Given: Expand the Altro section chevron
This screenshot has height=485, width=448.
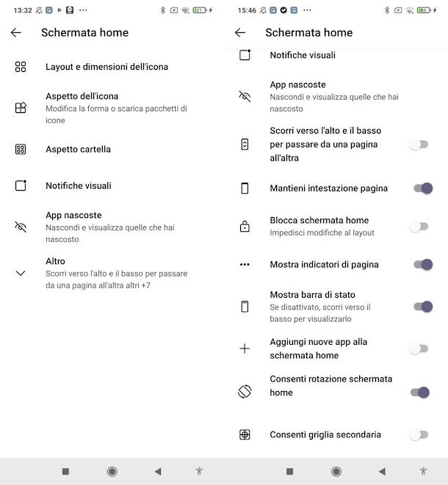Looking at the screenshot, I should 21,273.
